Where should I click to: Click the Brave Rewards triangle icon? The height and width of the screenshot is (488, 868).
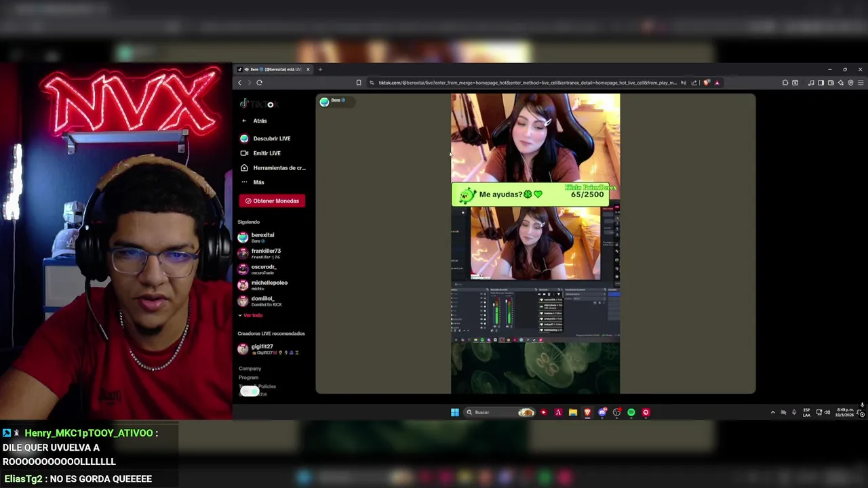[x=717, y=83]
